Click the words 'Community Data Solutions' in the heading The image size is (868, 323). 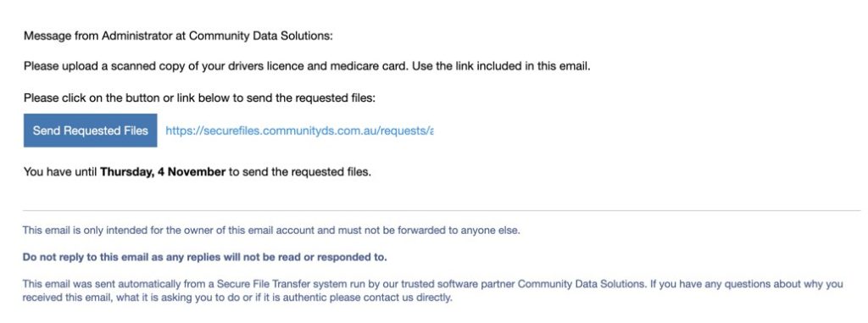259,36
